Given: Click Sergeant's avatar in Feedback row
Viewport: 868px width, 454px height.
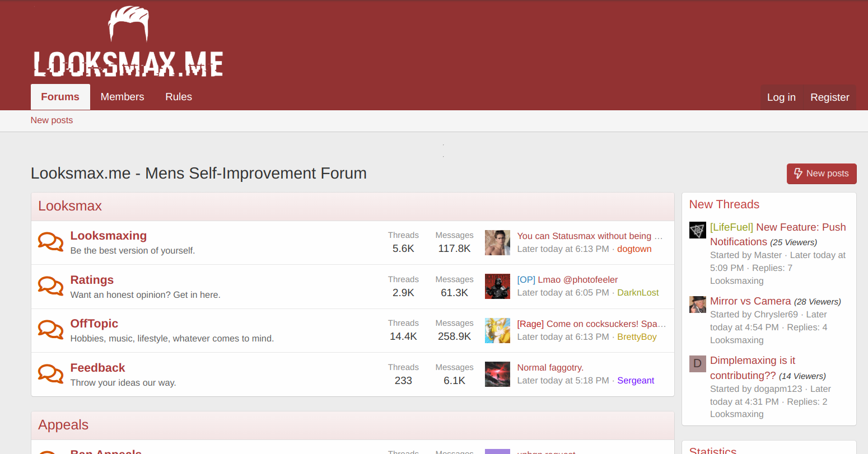Looking at the screenshot, I should click(x=497, y=374).
